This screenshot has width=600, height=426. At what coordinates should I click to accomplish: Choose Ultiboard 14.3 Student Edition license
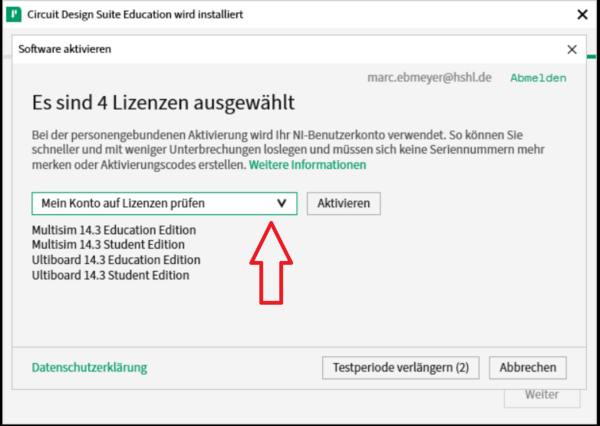[x=110, y=275]
